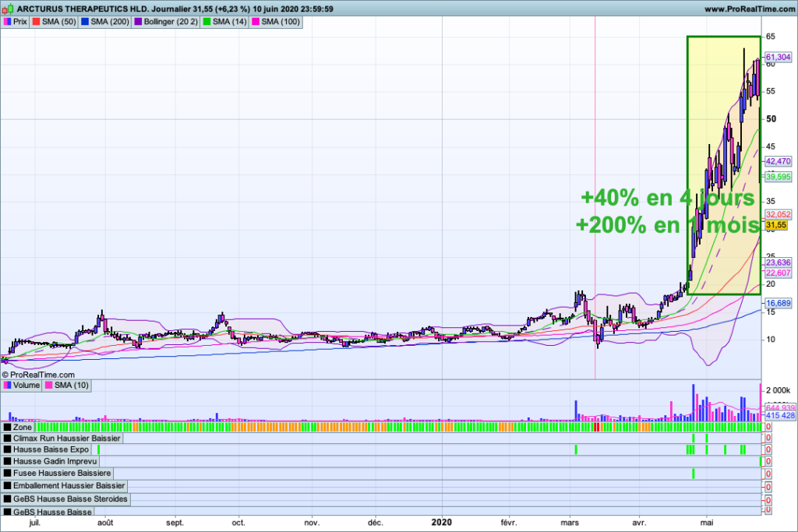Click the candlestick chart icon in title bar

point(8,9)
